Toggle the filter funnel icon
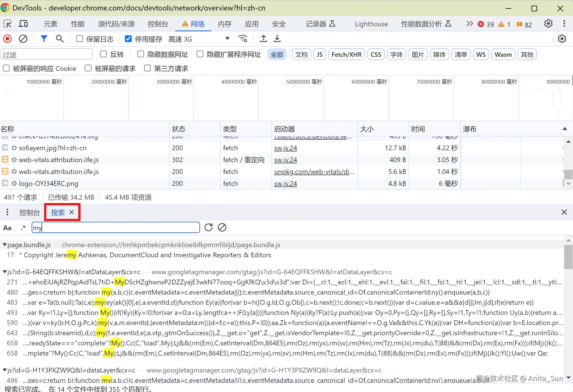 44,39
